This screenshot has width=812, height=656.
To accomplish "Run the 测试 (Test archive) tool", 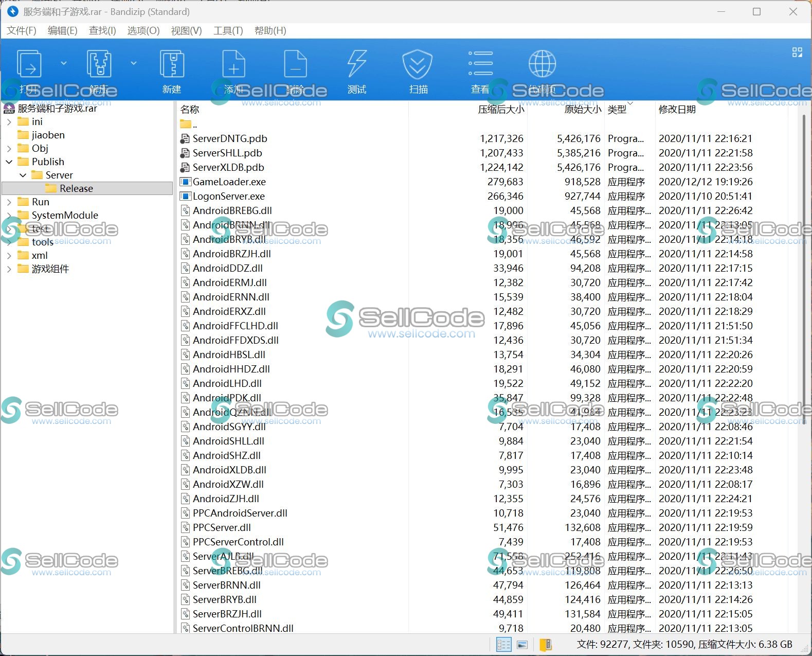I will click(357, 65).
